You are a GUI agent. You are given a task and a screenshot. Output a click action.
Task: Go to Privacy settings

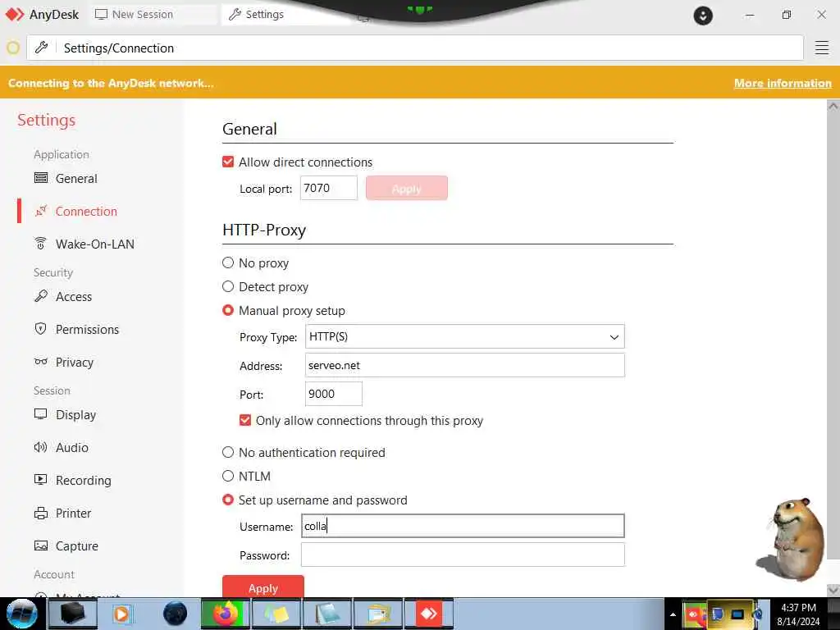(75, 362)
